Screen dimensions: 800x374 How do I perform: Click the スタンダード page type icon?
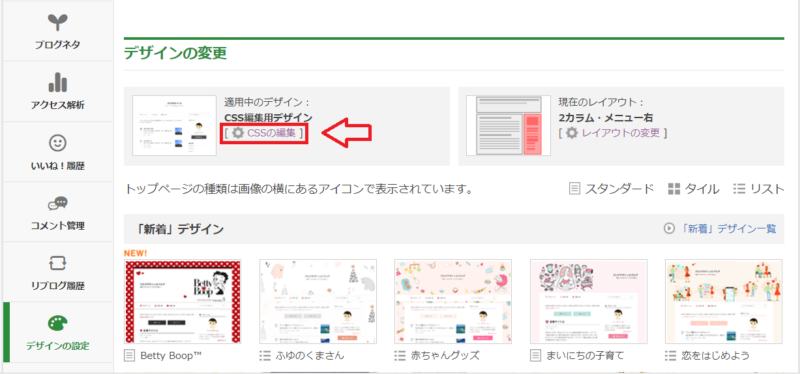click(574, 189)
